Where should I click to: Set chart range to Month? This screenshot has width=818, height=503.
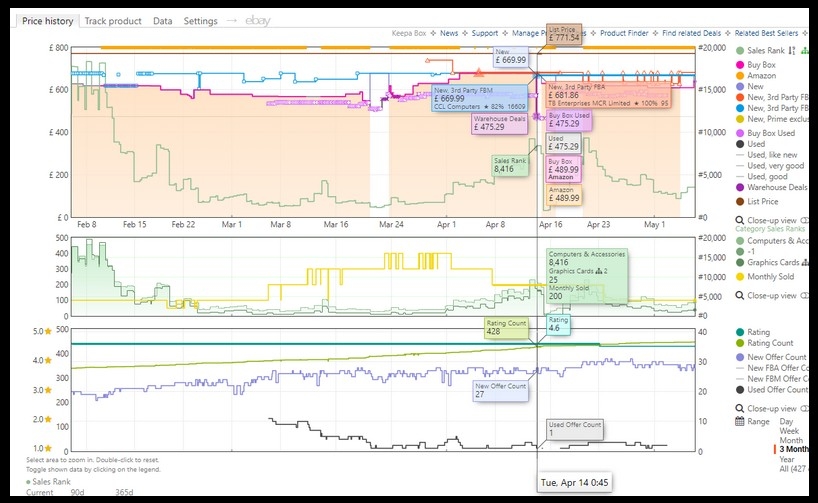(791, 440)
